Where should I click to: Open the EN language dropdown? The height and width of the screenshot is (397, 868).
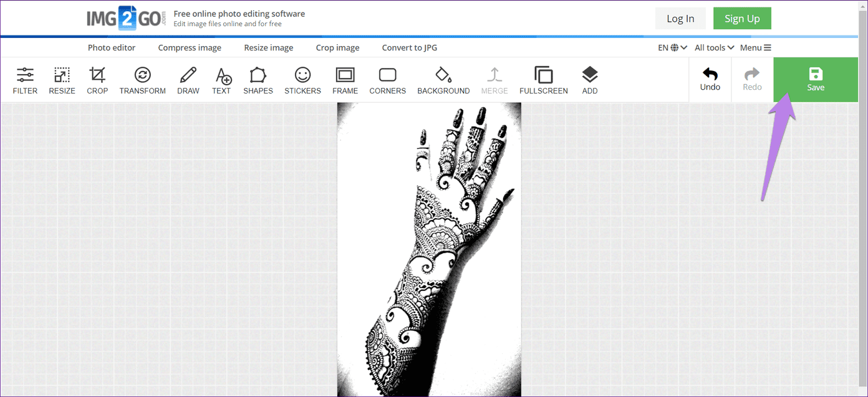(x=672, y=47)
